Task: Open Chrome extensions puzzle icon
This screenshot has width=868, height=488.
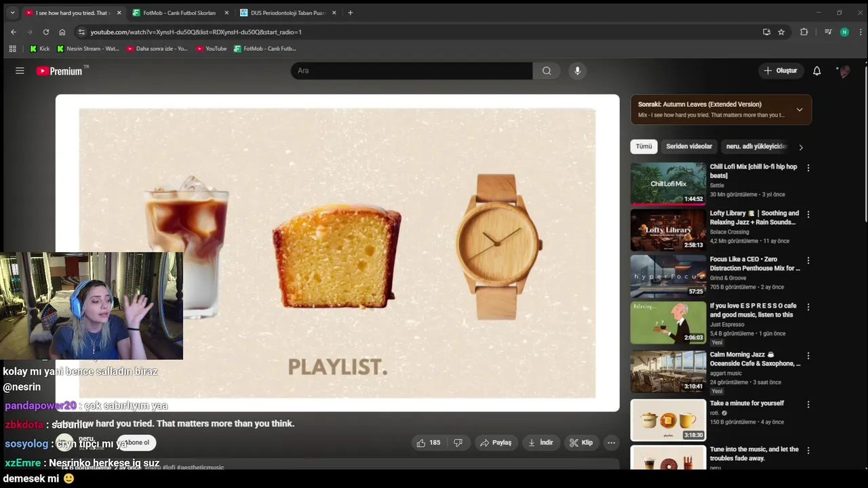Action: [804, 32]
